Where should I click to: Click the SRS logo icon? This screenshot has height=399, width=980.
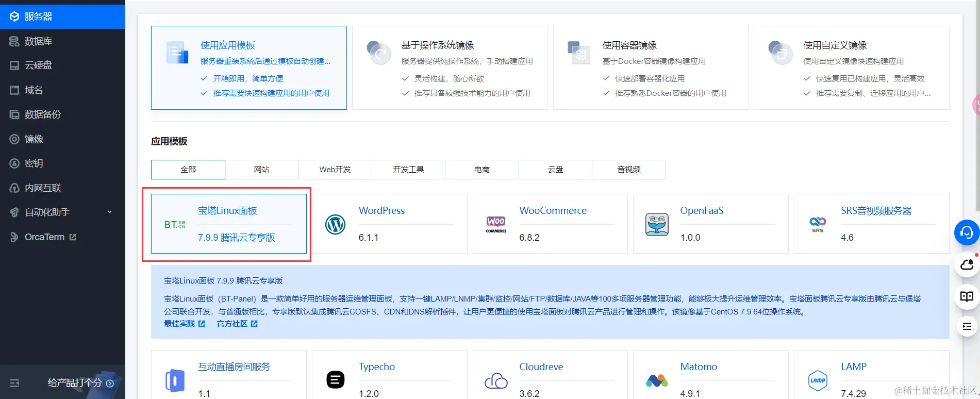point(818,224)
